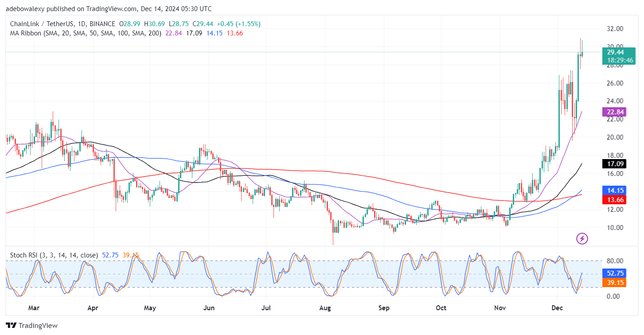Click the Oct date label on time axis

click(441, 308)
